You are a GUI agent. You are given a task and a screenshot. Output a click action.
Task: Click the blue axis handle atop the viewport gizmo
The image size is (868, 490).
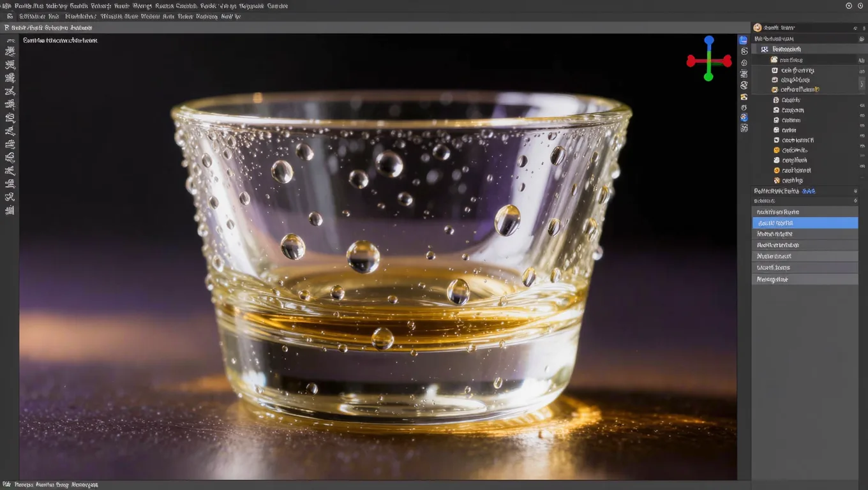click(x=708, y=40)
